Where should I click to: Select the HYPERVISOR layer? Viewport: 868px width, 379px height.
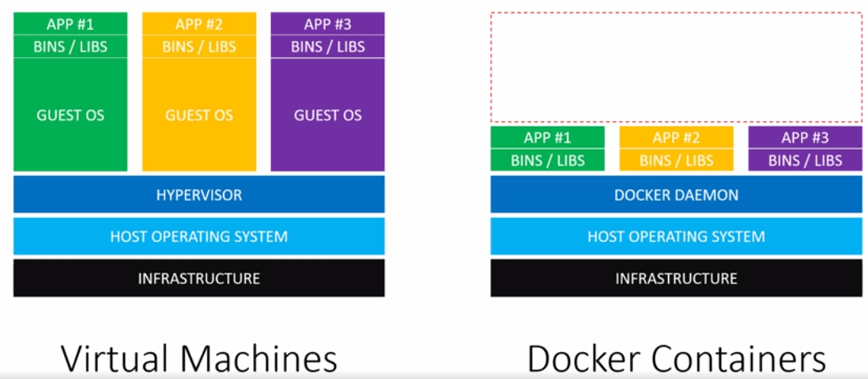click(x=199, y=195)
